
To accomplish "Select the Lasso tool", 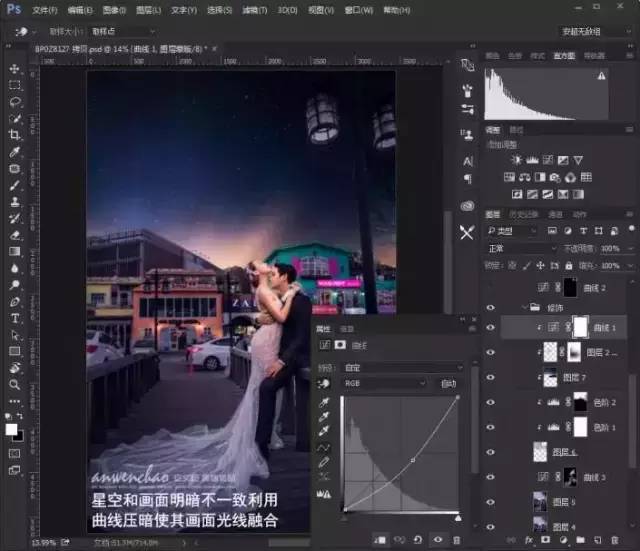I will [x=15, y=102].
